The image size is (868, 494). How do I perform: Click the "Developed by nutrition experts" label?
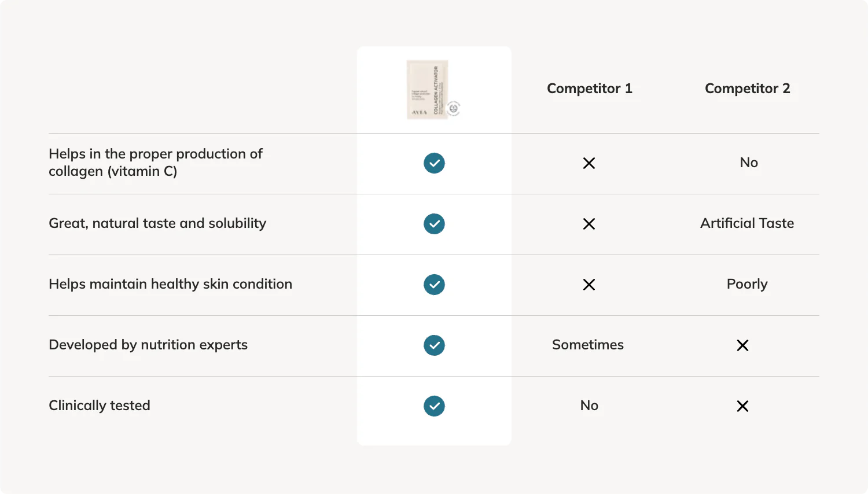coord(148,345)
